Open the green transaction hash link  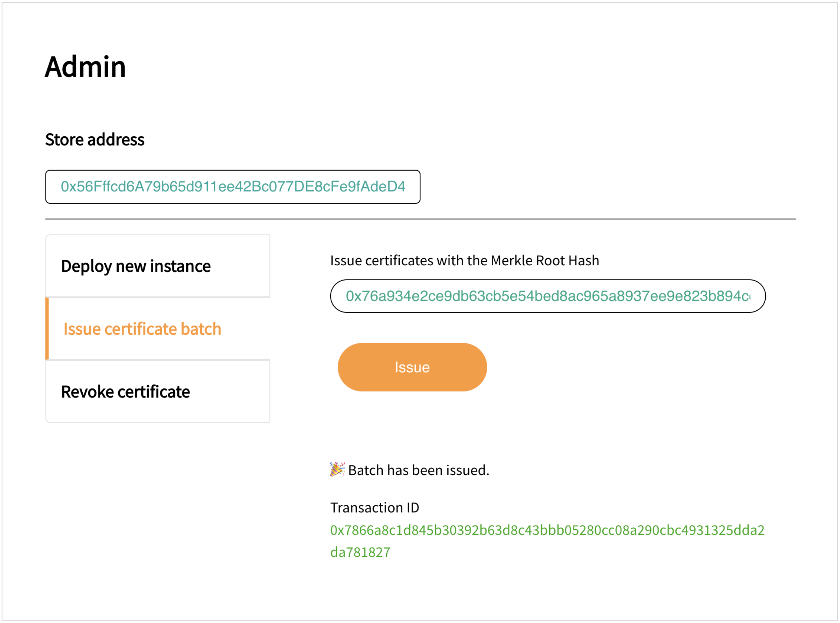(x=547, y=530)
